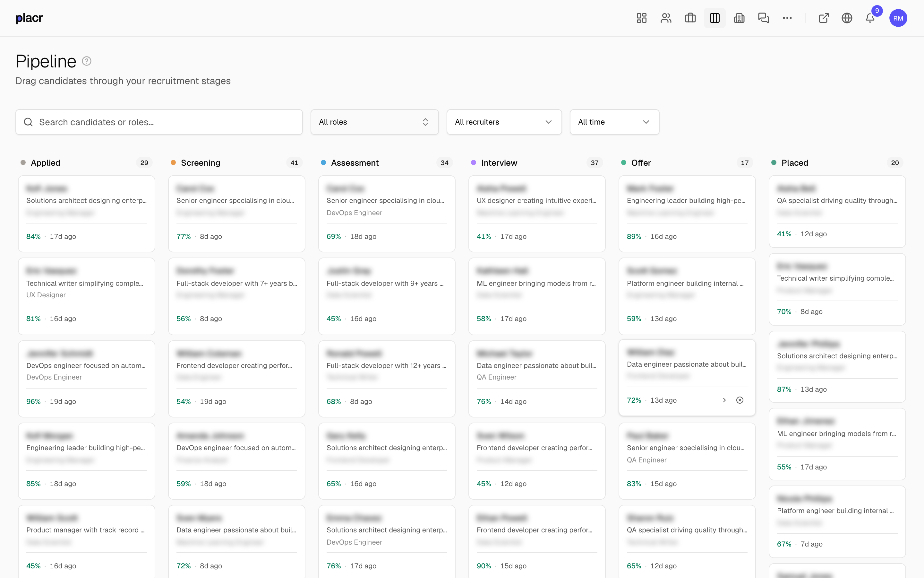The height and width of the screenshot is (578, 924).
Task: Open Offer 'Engineering leader building' 89% card
Action: (687, 214)
